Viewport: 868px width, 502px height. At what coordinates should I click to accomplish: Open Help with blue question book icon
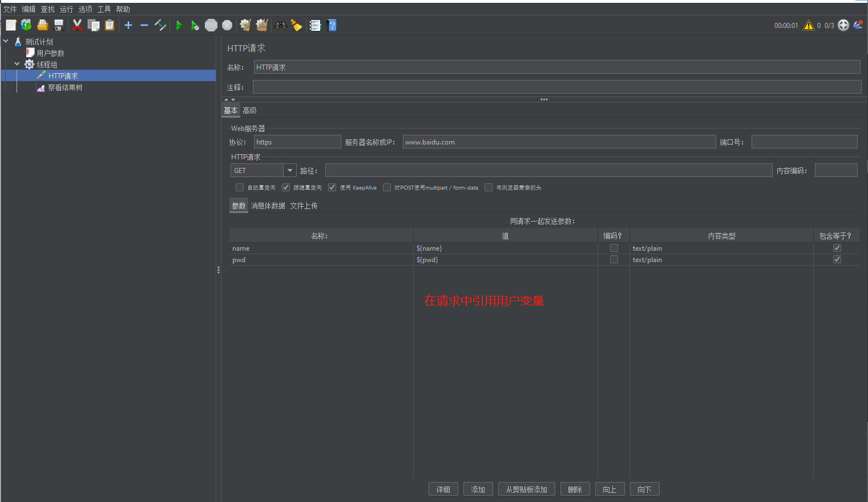pos(332,25)
